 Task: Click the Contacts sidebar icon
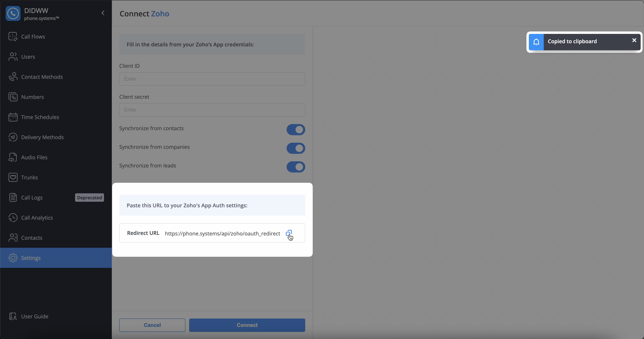tap(13, 237)
